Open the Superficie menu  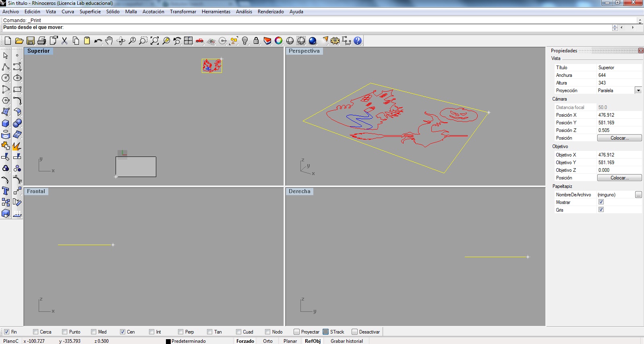[90, 12]
